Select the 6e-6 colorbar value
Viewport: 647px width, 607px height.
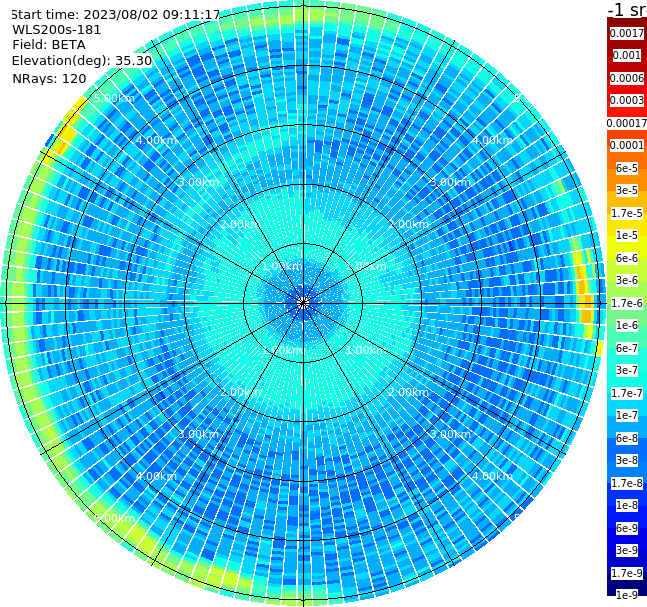tap(627, 258)
